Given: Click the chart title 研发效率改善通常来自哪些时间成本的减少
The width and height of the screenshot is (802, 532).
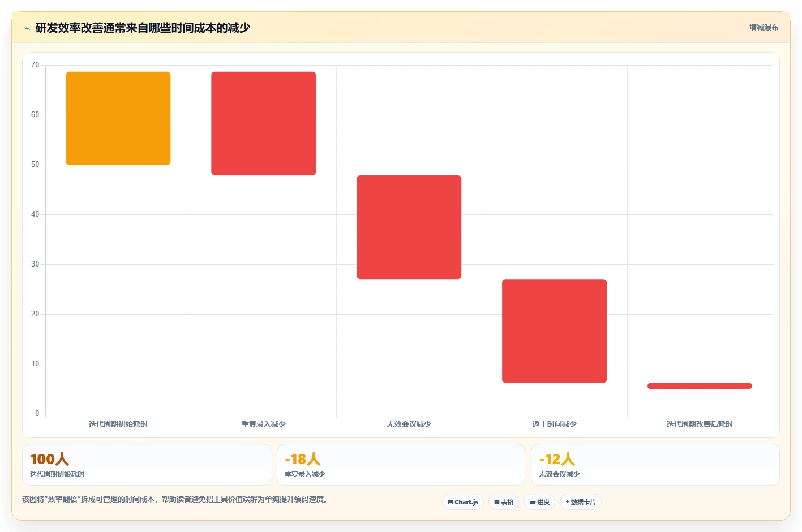Looking at the screenshot, I should [x=143, y=28].
